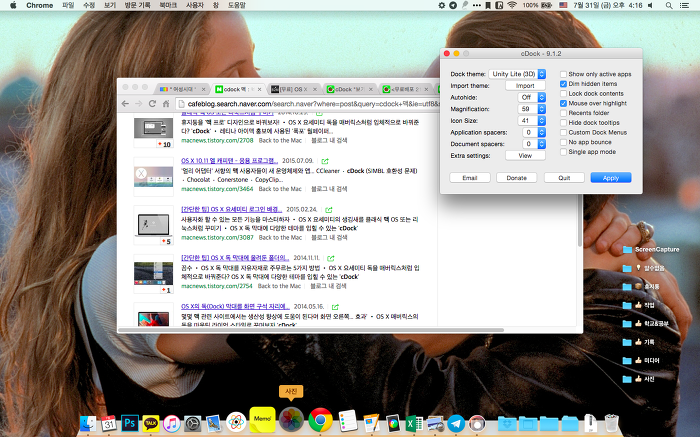Tick the Single app mode checkbox
The image size is (700, 437).
564,151
